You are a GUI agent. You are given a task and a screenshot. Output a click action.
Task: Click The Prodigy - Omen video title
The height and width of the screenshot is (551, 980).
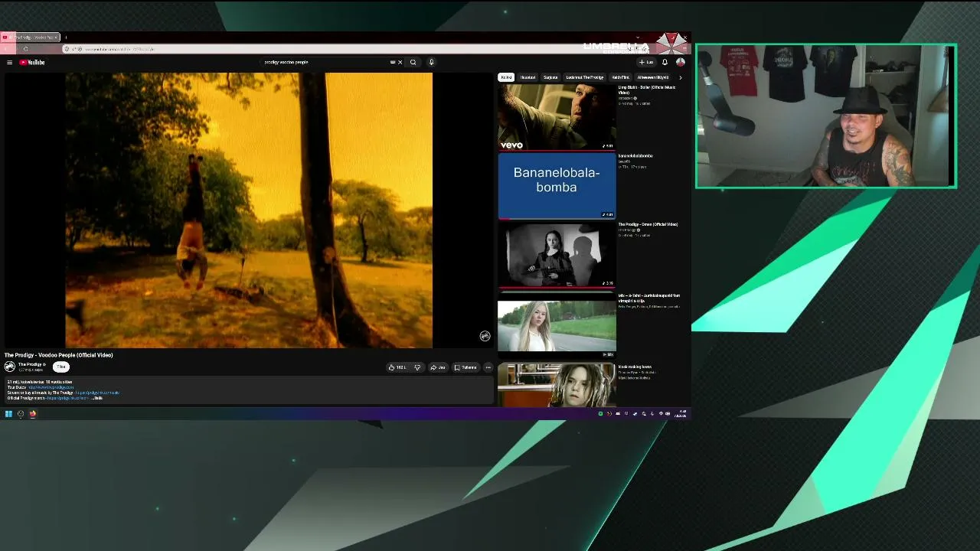tap(648, 224)
